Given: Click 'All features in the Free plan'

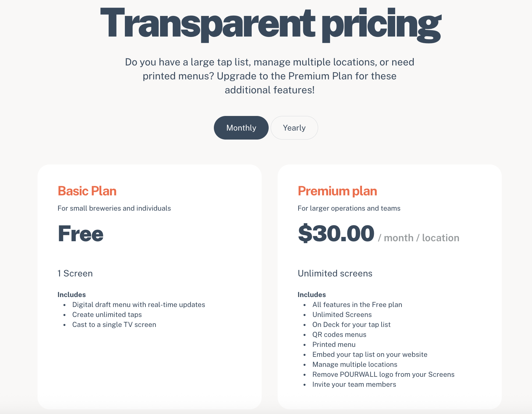Looking at the screenshot, I should (357, 305).
